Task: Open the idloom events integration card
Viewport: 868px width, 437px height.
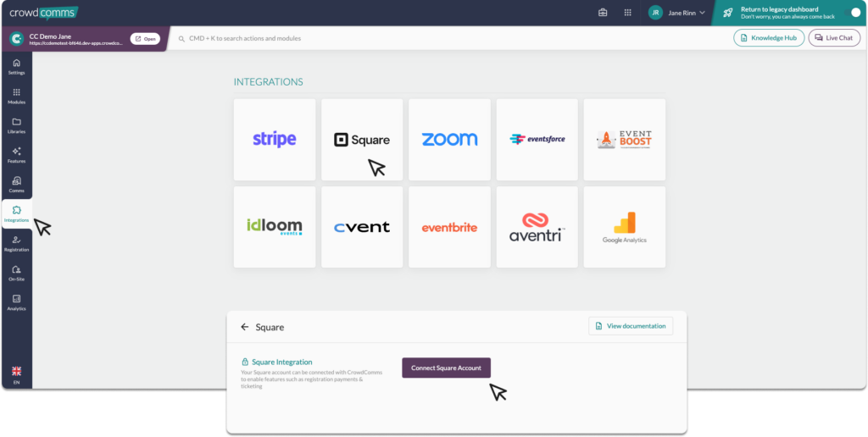Action: [x=275, y=227]
